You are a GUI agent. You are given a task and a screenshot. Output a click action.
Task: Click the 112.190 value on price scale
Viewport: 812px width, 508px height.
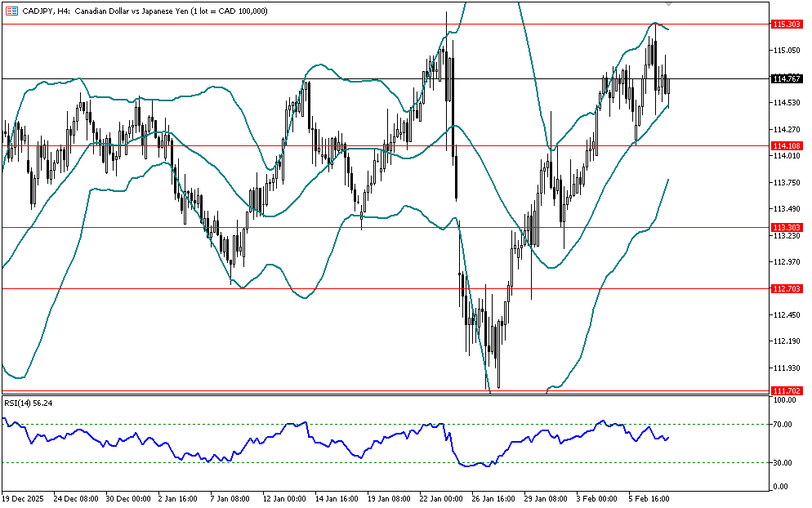tap(785, 341)
